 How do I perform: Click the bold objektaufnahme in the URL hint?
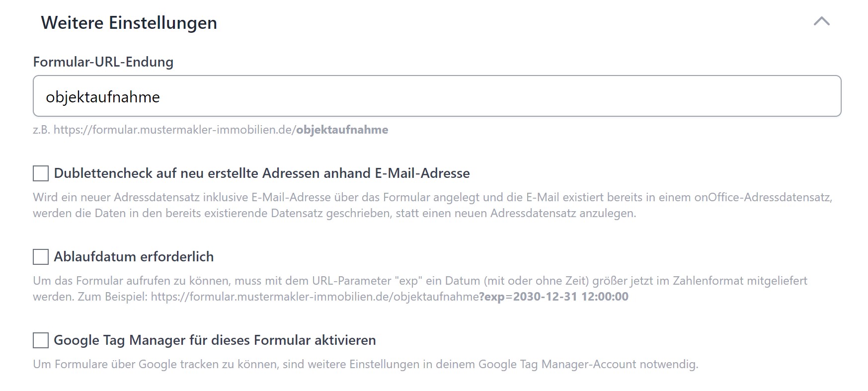pyautogui.click(x=342, y=130)
